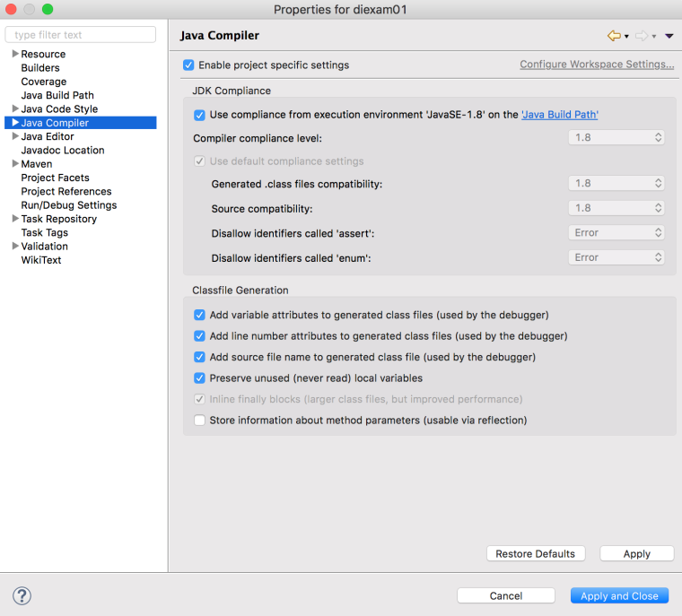Select Java Build Path in sidebar

(x=57, y=95)
